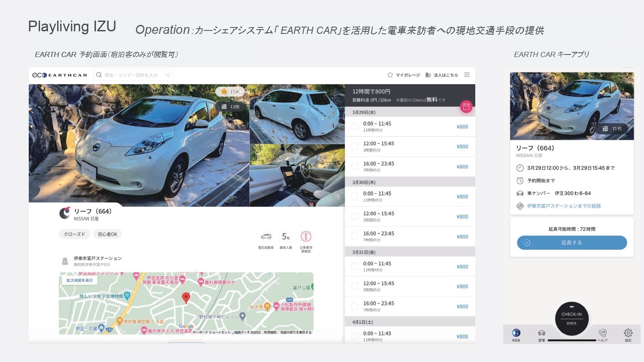This screenshot has height=362, width=644.
Task: Click the マイガレージ link
Action: coord(408,75)
